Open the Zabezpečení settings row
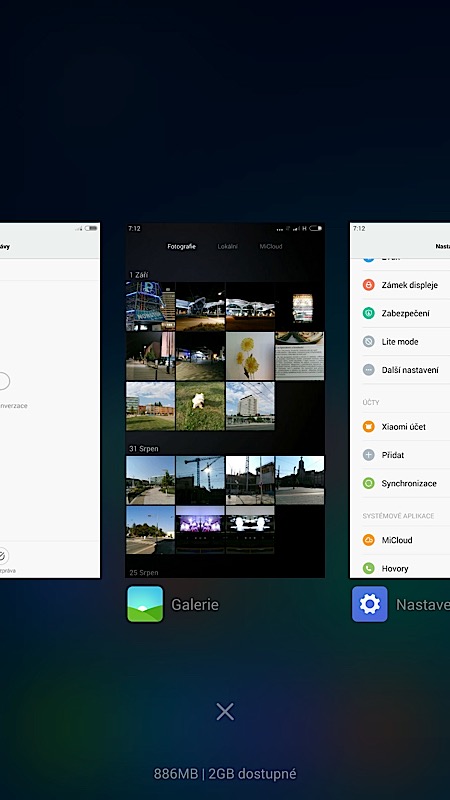Screen dimensions: 450x800 click(400, 313)
